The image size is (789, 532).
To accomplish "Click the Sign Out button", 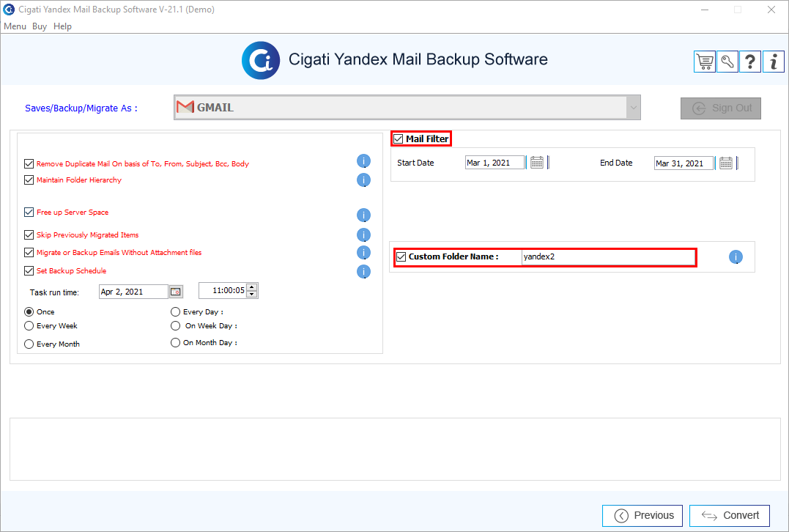I will coord(721,108).
